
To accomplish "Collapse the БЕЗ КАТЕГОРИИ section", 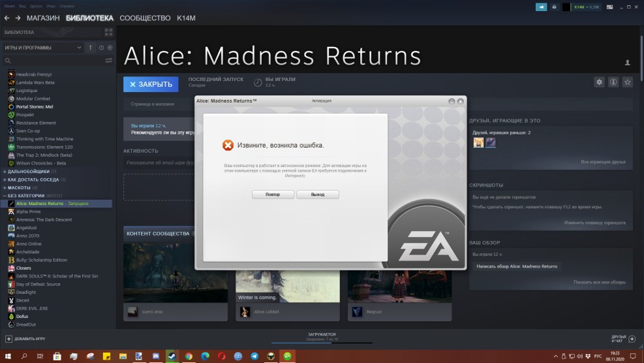I will (26, 196).
